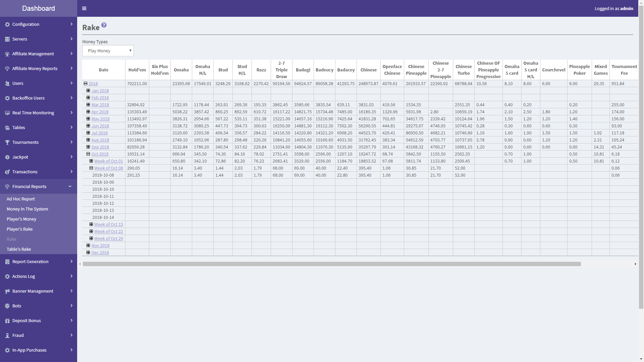
Task: Click the Badugi column header
Action: click(303, 70)
